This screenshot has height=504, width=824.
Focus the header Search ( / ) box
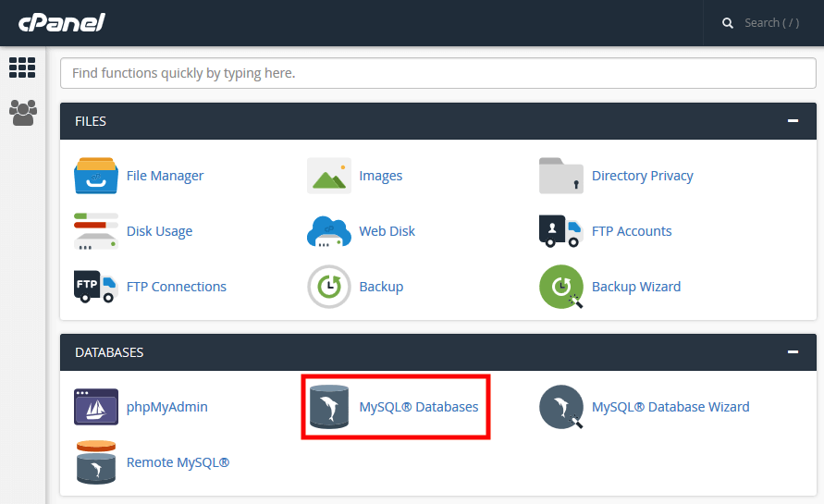771,23
